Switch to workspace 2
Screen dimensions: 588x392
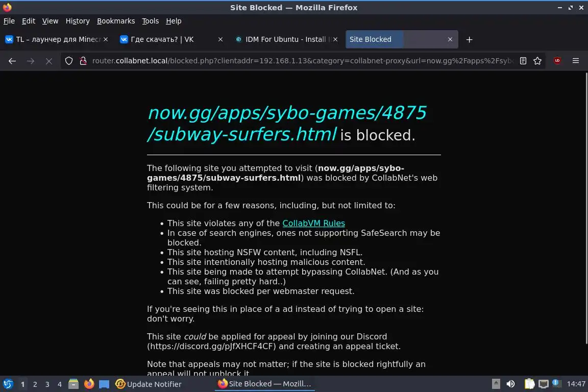click(35, 384)
